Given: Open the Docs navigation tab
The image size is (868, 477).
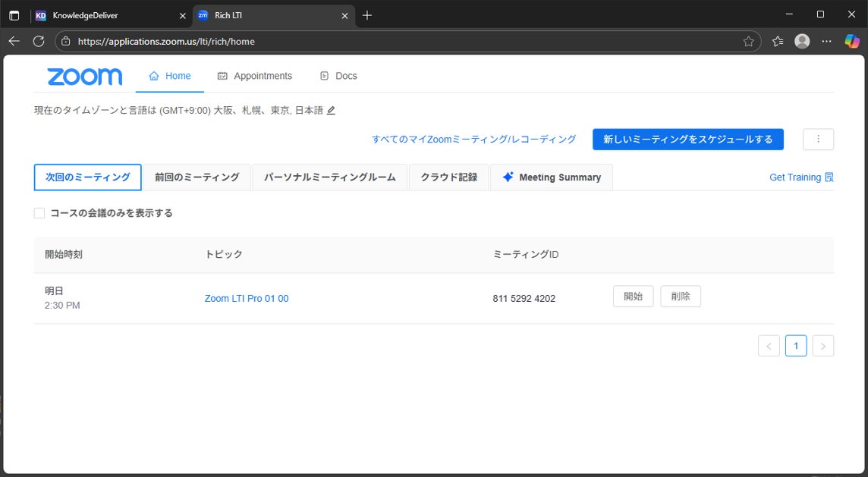Looking at the screenshot, I should [338, 76].
